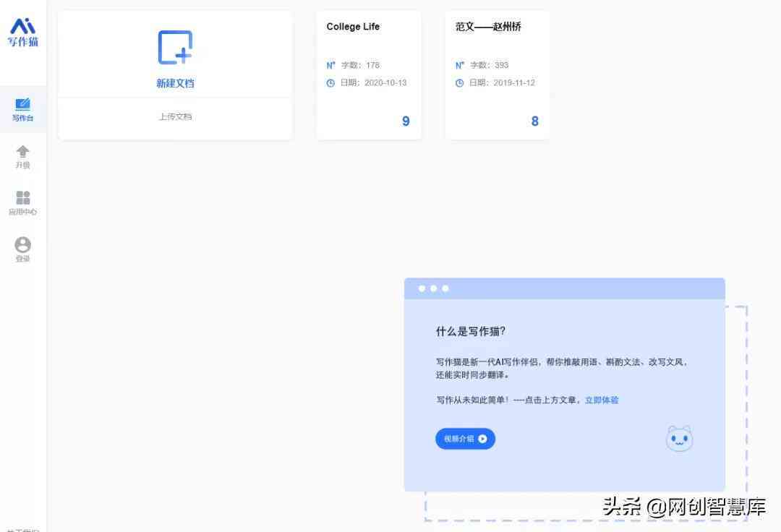The height and width of the screenshot is (532, 781).
Task: Click the score 8 on the 赵州桥 card
Action: 534,121
